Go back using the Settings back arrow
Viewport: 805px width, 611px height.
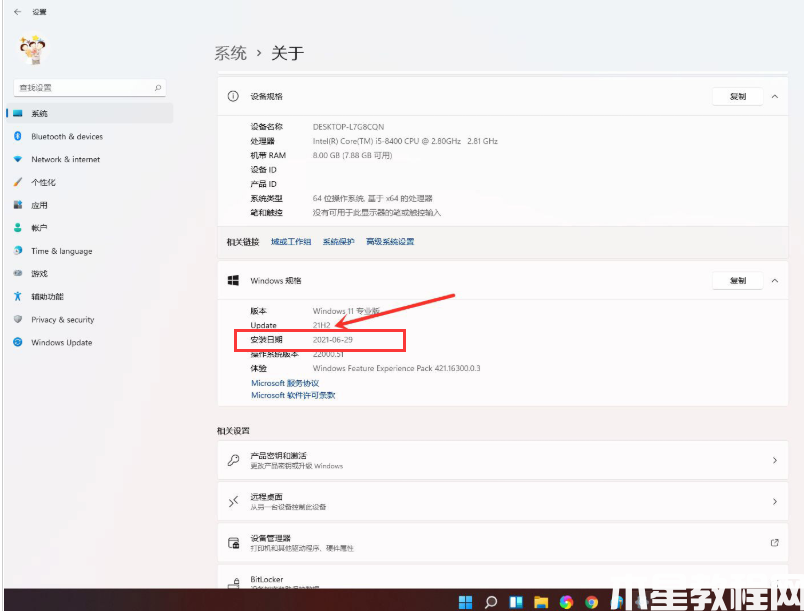[x=17, y=11]
